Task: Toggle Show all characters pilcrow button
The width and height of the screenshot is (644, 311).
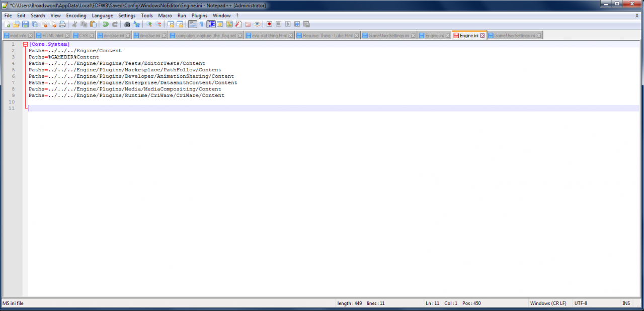Action: [201, 24]
